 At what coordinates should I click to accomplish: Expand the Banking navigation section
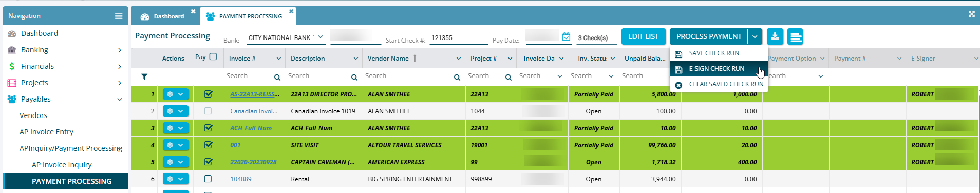tap(120, 50)
